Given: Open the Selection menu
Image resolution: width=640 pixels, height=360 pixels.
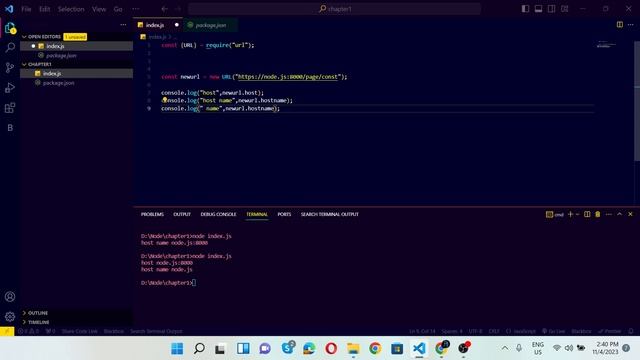Looking at the screenshot, I should [71, 9].
